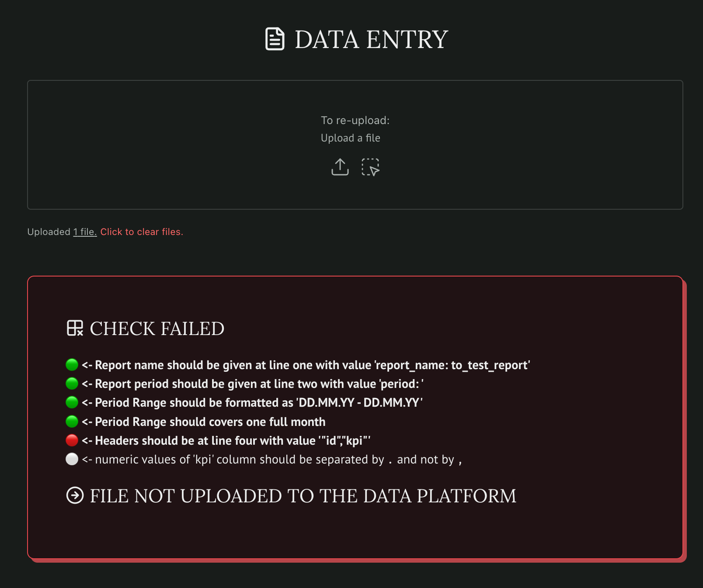Click the CHECK FAILED heading

[x=157, y=329]
